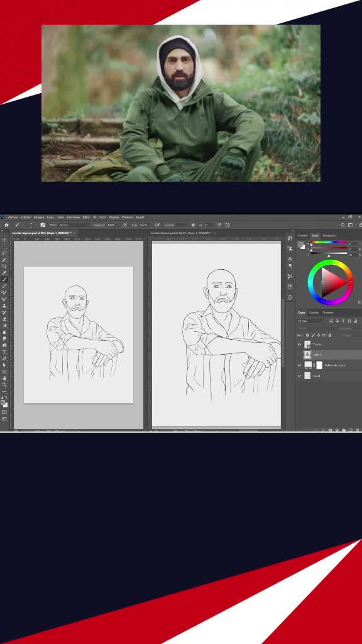Click the create new group folder icon
This screenshot has width=362, height=644.
pyautogui.click(x=344, y=430)
